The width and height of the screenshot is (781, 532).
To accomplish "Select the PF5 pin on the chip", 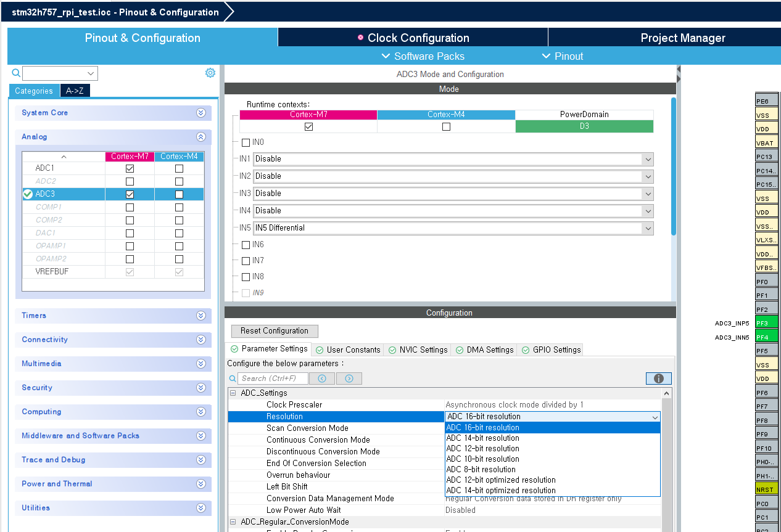I will pos(767,351).
